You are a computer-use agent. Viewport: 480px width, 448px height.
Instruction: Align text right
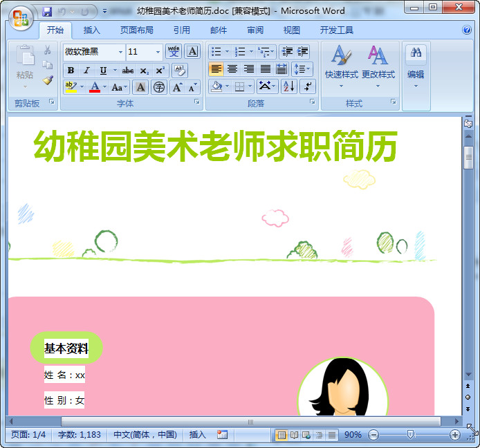coord(249,69)
